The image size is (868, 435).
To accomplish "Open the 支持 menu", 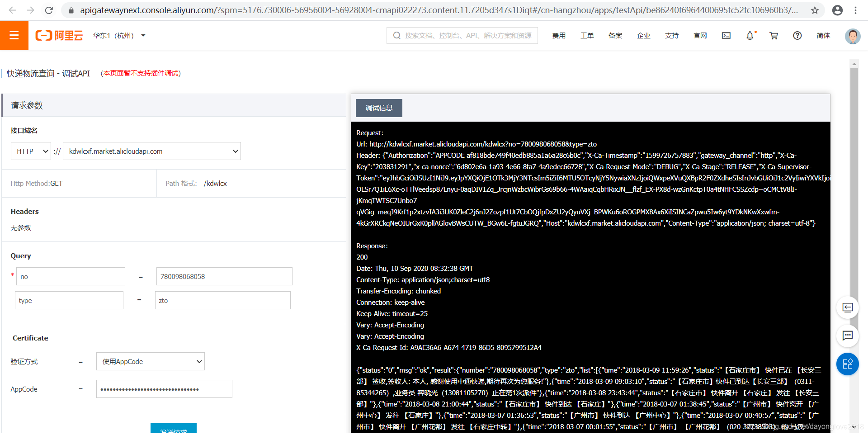I will pyautogui.click(x=672, y=35).
